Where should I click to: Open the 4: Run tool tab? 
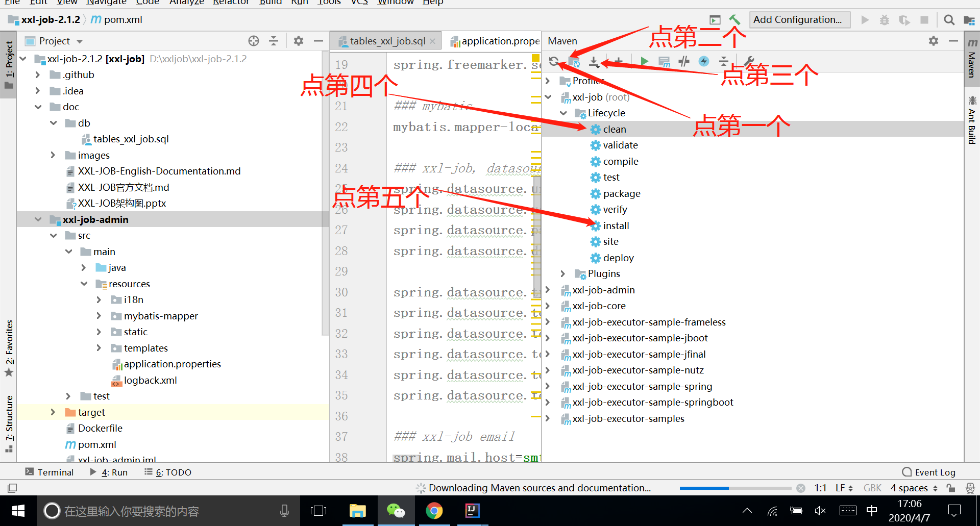[109, 472]
